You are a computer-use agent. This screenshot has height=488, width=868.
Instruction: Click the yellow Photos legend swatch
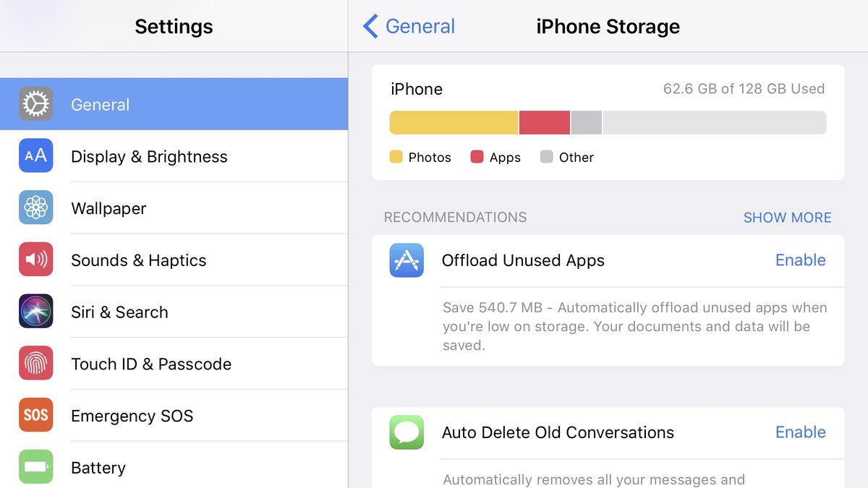tap(395, 157)
